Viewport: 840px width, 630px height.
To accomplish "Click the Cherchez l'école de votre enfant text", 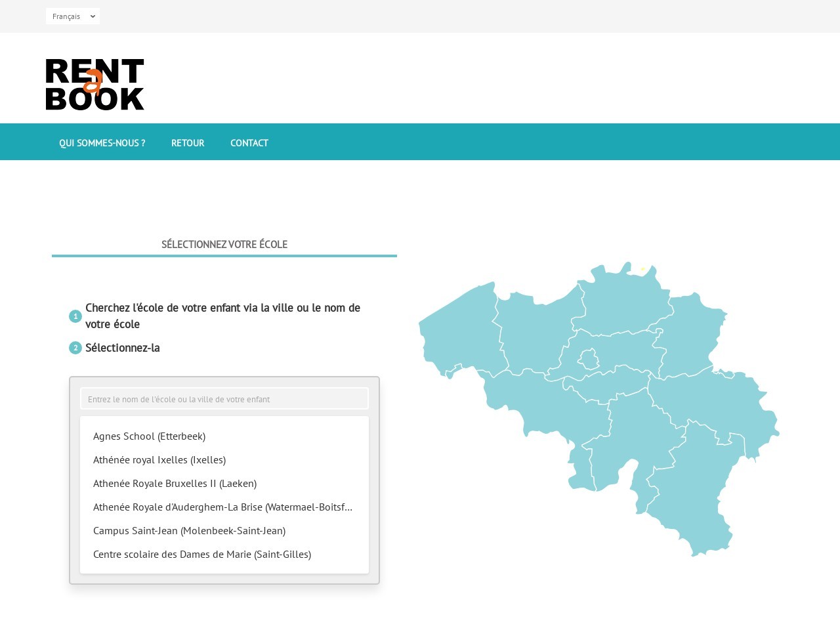I will click(222, 316).
